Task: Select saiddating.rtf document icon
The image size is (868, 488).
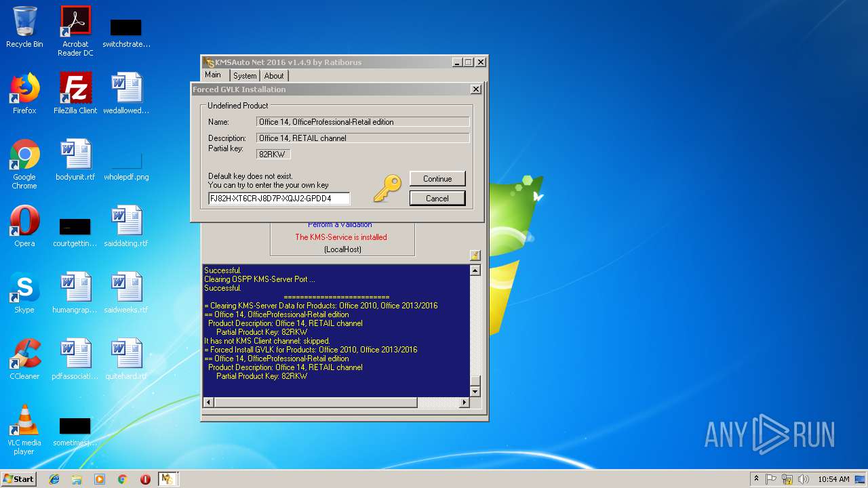Action: click(x=126, y=226)
